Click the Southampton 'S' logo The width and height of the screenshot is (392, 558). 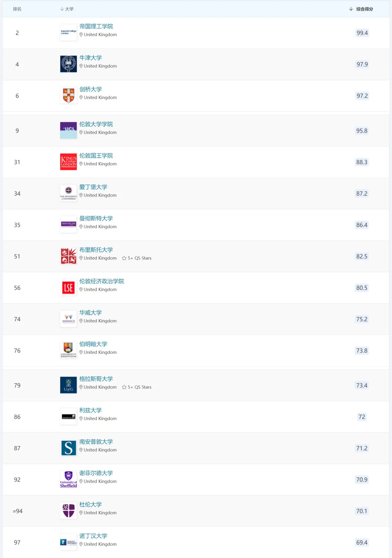pos(68,448)
